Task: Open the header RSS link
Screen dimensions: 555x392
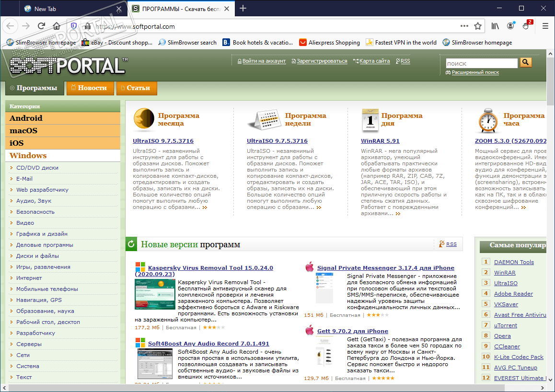Action: pyautogui.click(x=405, y=61)
